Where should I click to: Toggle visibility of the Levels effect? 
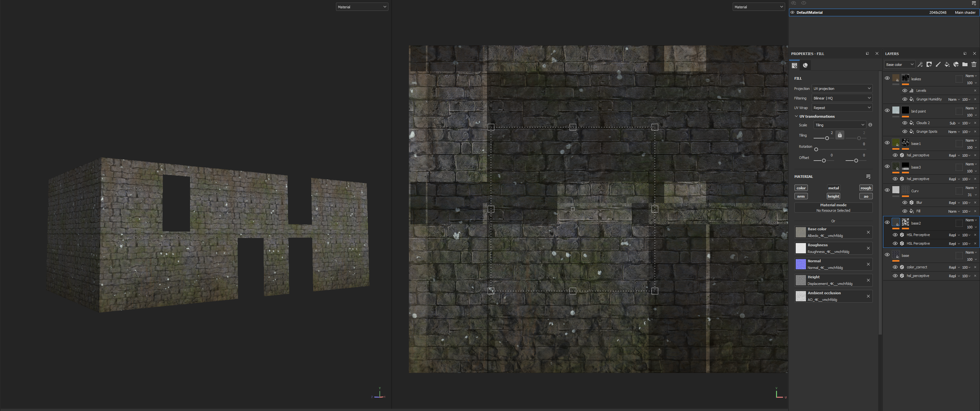[905, 91]
